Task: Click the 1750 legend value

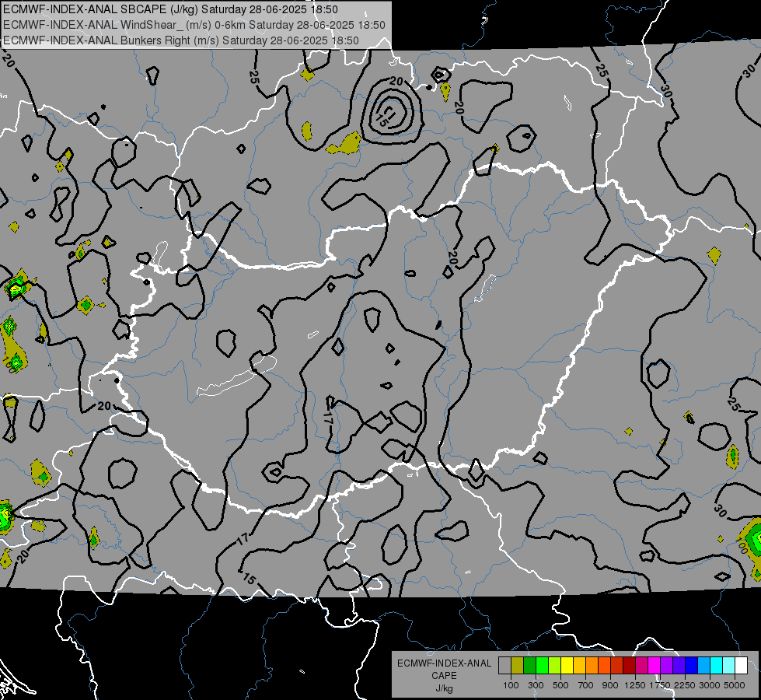Action: point(660,685)
